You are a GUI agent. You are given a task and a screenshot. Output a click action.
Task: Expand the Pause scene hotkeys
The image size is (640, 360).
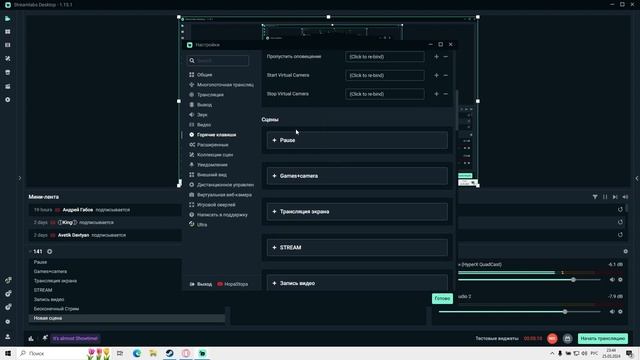357,140
